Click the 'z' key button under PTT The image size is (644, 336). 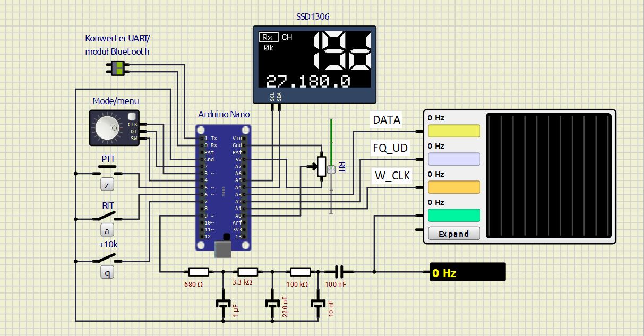click(108, 184)
